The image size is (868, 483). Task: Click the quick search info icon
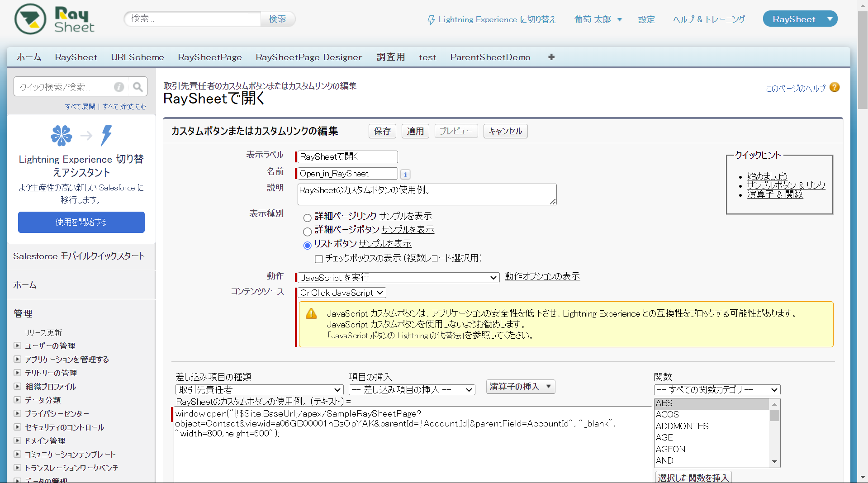[119, 87]
